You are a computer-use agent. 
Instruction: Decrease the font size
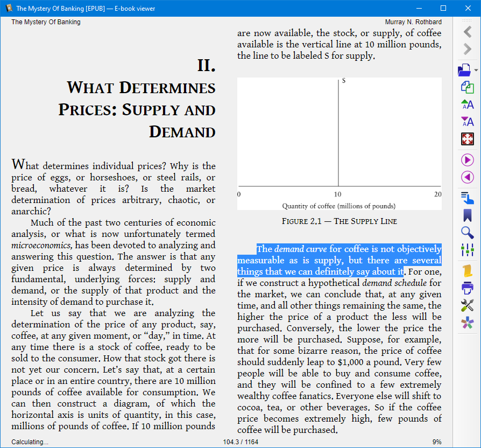point(467,122)
